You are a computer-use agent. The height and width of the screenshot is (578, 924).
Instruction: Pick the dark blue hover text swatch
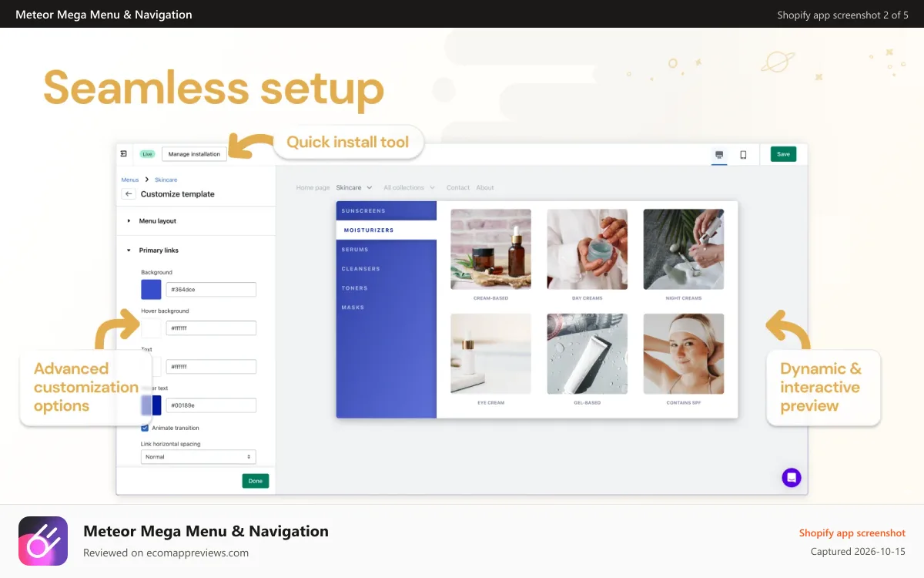click(x=151, y=405)
